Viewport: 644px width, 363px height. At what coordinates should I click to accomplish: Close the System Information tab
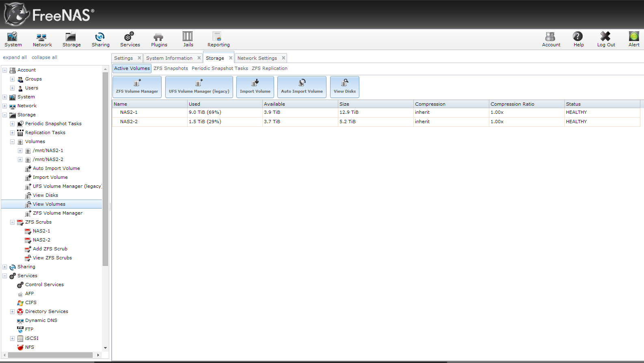(199, 58)
